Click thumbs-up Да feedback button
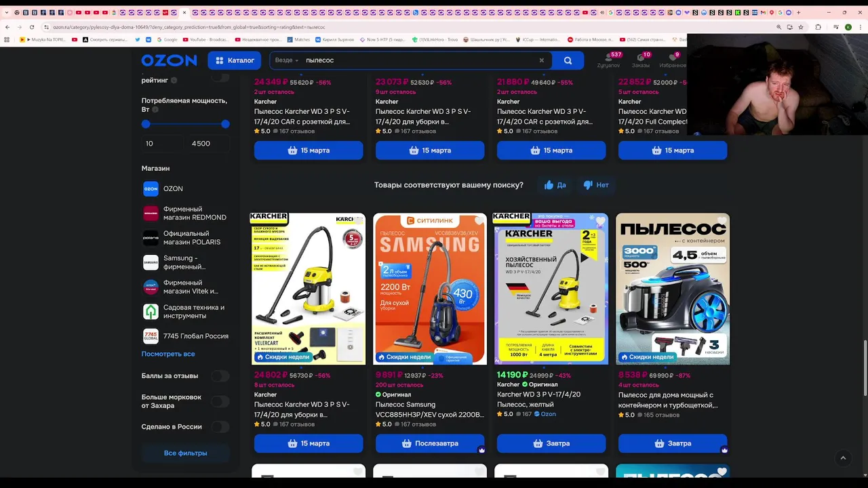The width and height of the screenshot is (868, 488). coord(555,185)
